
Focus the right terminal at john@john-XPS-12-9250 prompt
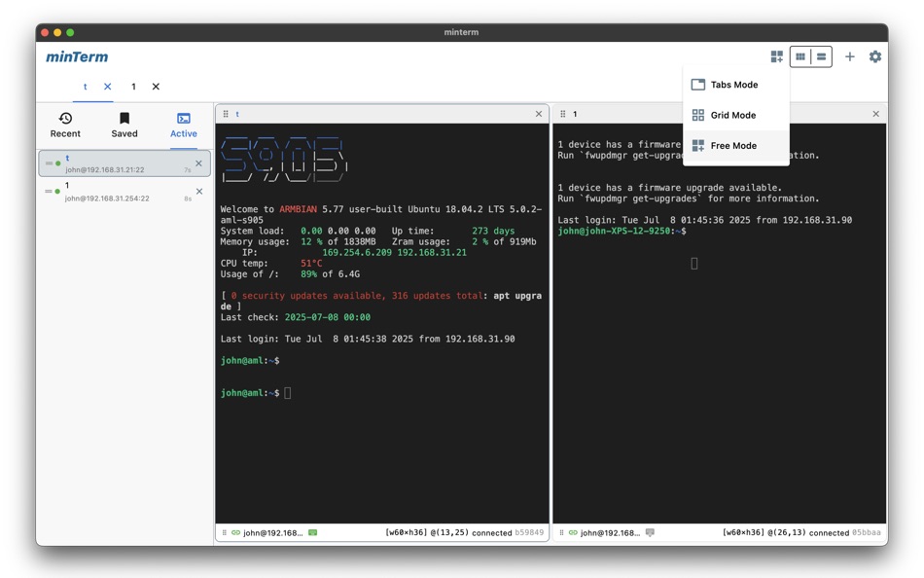pos(622,231)
